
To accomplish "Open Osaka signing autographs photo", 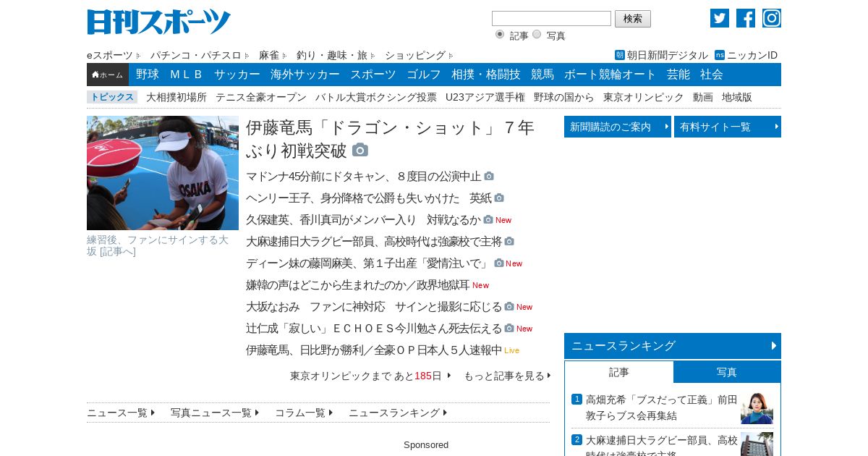I will click(163, 173).
